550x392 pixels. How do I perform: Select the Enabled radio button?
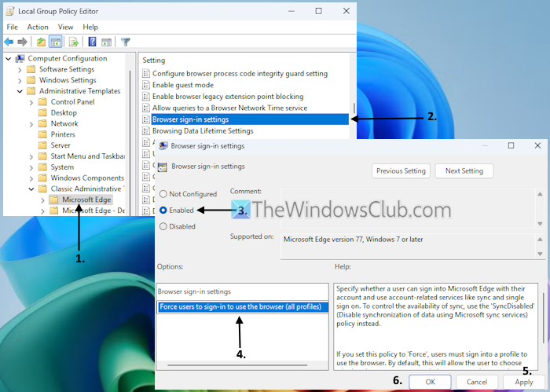click(x=163, y=210)
